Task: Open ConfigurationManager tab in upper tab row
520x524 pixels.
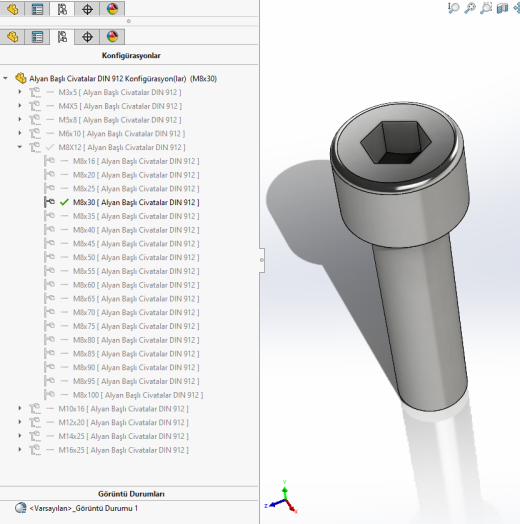Action: pos(62,9)
